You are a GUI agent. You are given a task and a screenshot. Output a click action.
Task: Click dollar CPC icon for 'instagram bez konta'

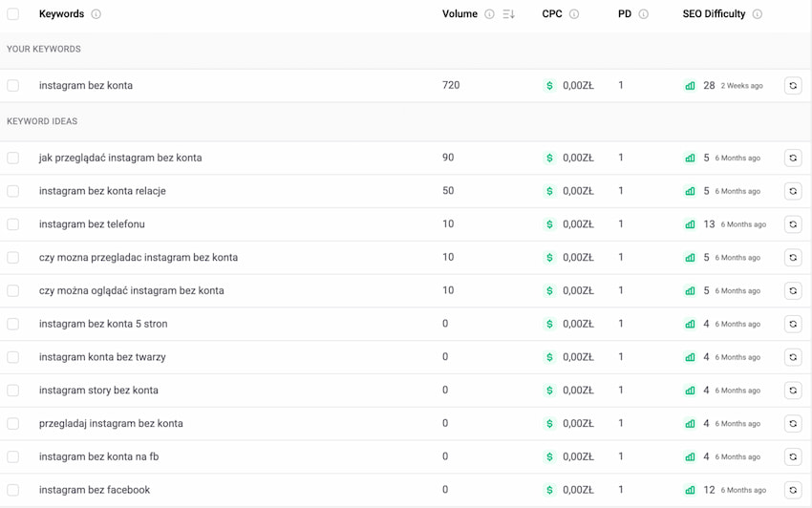click(x=549, y=85)
